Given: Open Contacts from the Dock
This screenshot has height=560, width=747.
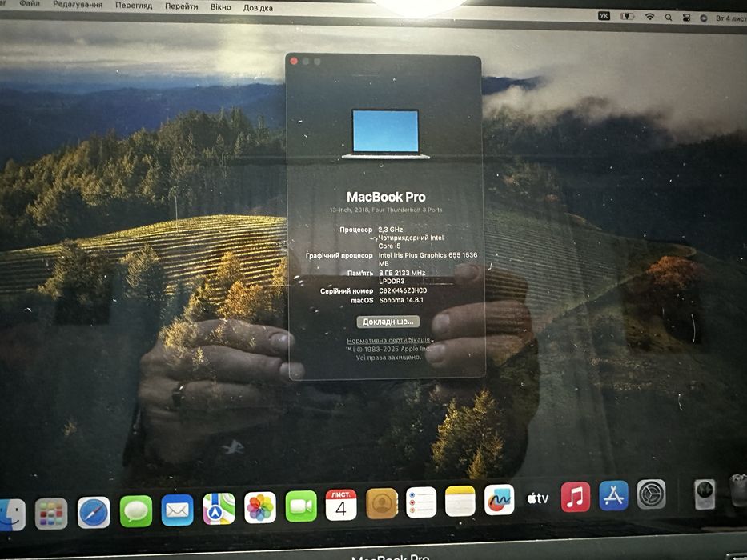Looking at the screenshot, I should 382,503.
